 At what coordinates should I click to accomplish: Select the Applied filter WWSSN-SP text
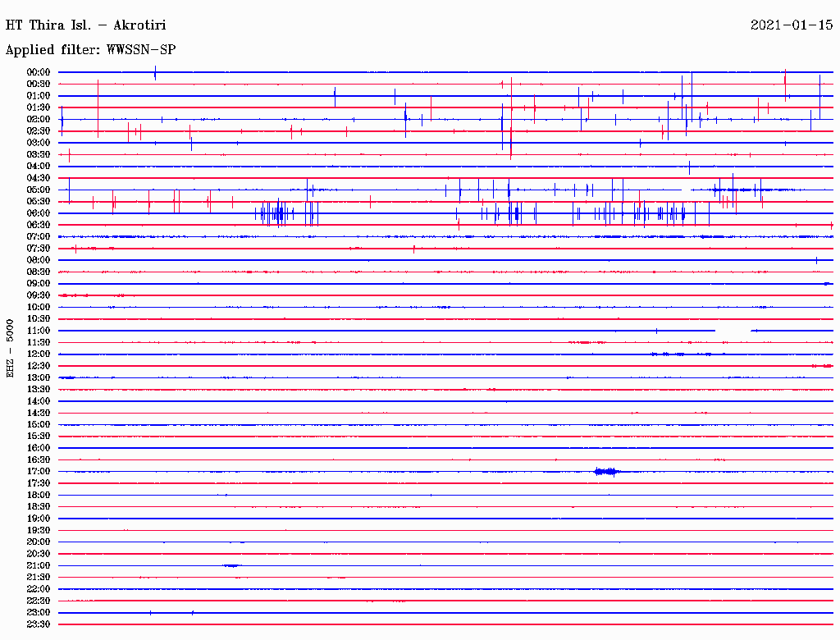click(x=90, y=50)
